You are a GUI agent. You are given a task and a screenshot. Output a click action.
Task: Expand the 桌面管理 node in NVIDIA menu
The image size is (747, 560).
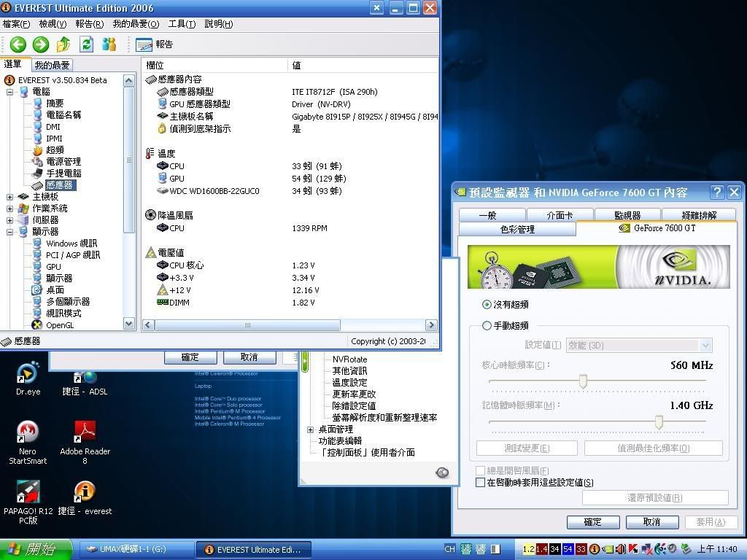pyautogui.click(x=311, y=429)
